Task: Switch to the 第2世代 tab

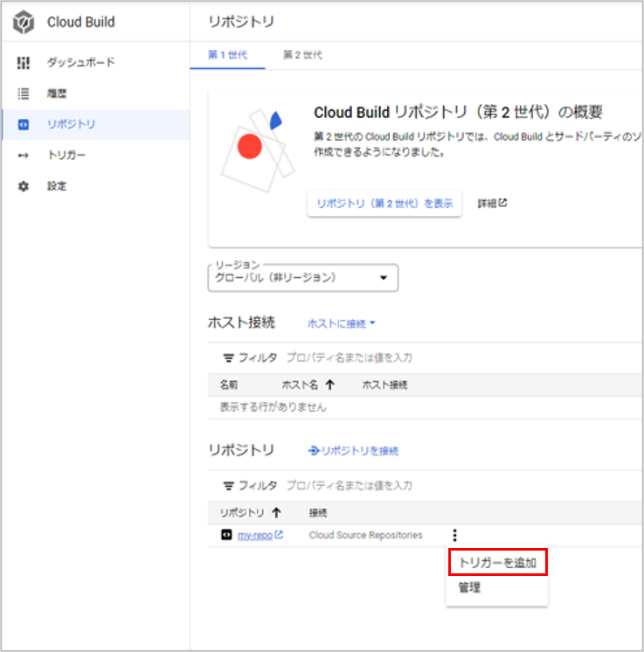Action: click(x=302, y=55)
